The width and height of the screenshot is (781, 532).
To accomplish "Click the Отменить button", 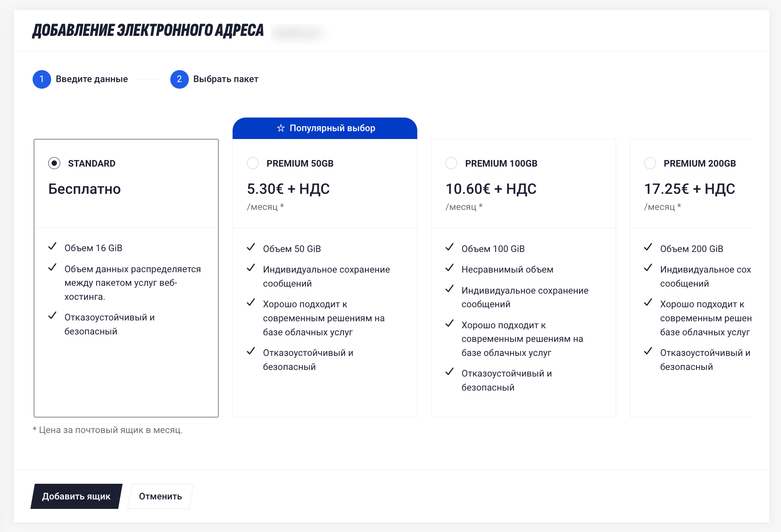I will (160, 496).
